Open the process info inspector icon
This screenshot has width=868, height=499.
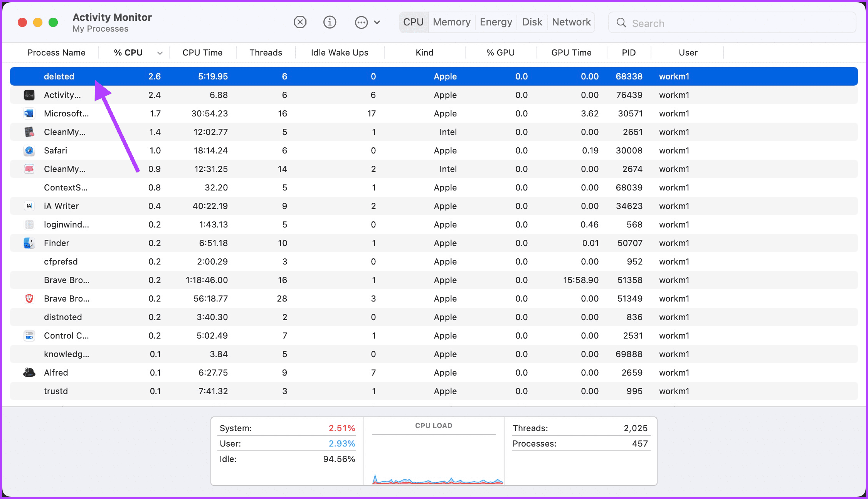pyautogui.click(x=330, y=22)
